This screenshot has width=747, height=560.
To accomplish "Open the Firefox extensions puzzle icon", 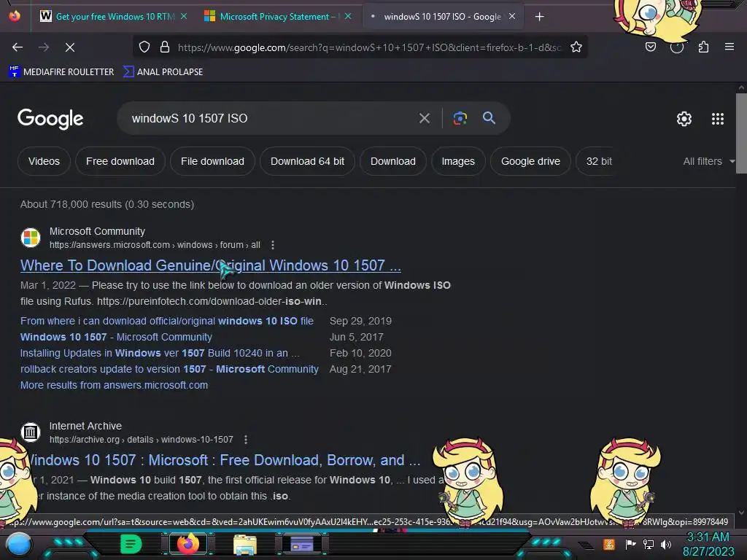I will click(703, 47).
